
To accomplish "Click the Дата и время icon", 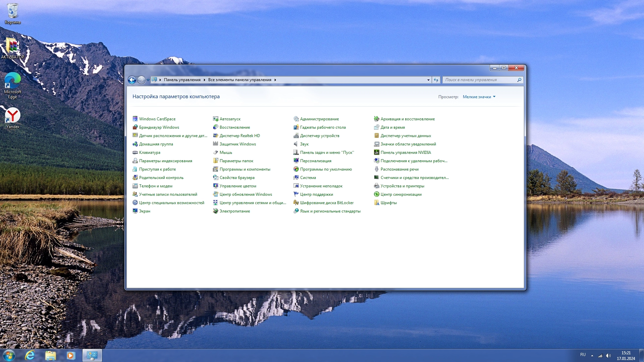I will (376, 127).
